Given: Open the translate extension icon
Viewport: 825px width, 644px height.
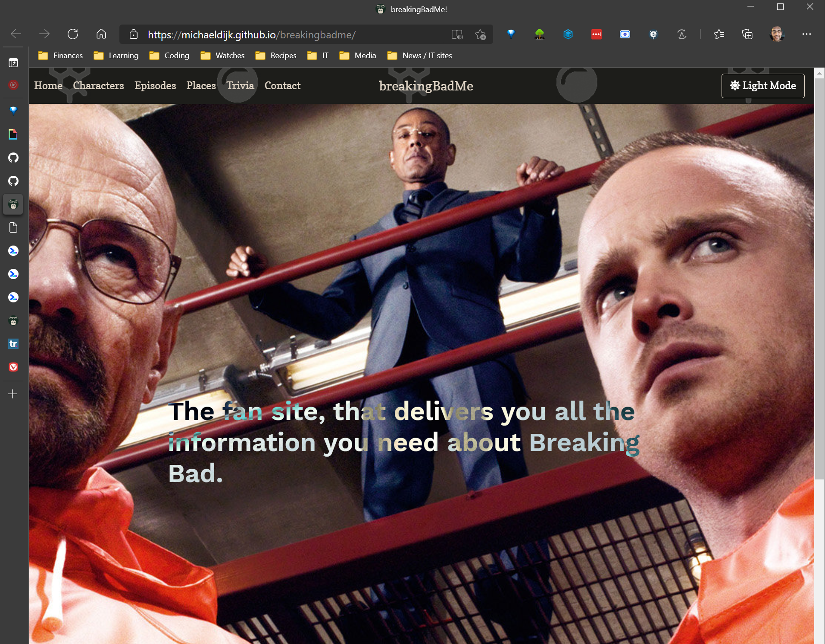Looking at the screenshot, I should point(682,34).
